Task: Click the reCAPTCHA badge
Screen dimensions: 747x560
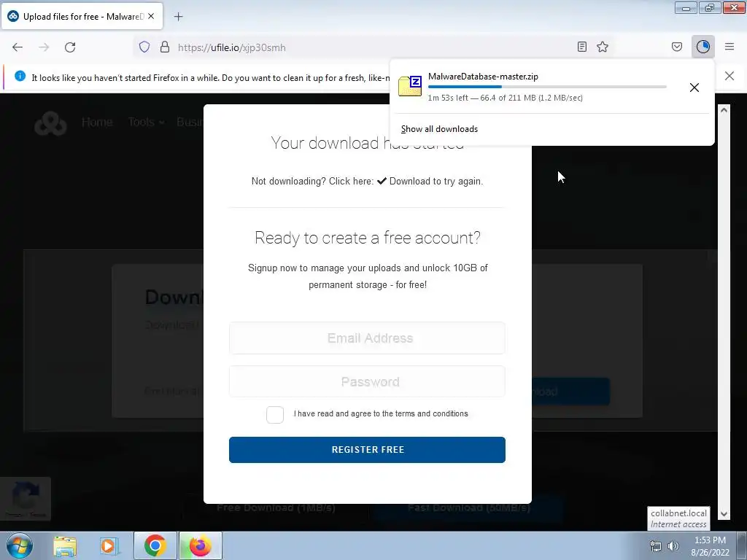Action: pyautogui.click(x=26, y=499)
